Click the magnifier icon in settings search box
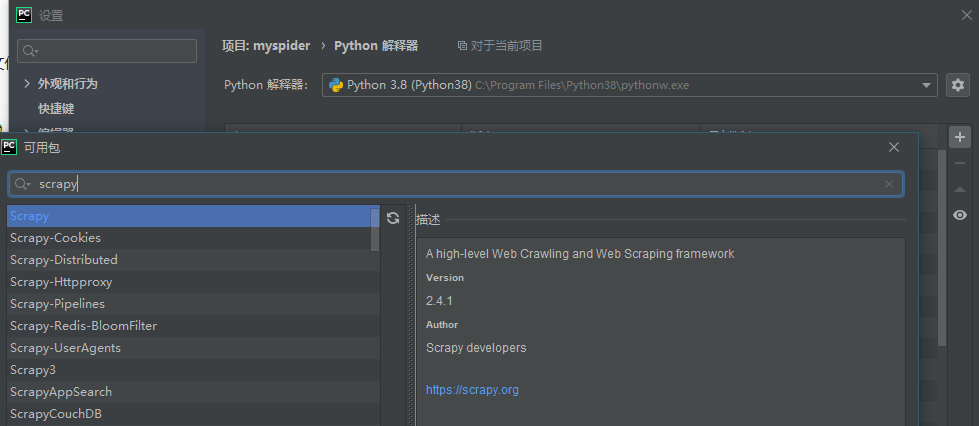Viewport: 979px width, 426px height. [31, 51]
